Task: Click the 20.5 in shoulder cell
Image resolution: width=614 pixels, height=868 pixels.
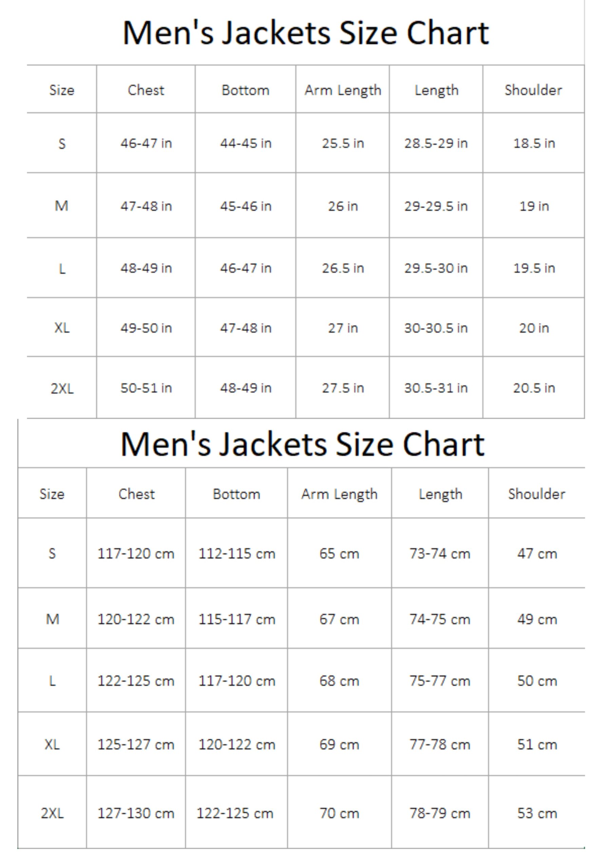Action: click(x=534, y=388)
